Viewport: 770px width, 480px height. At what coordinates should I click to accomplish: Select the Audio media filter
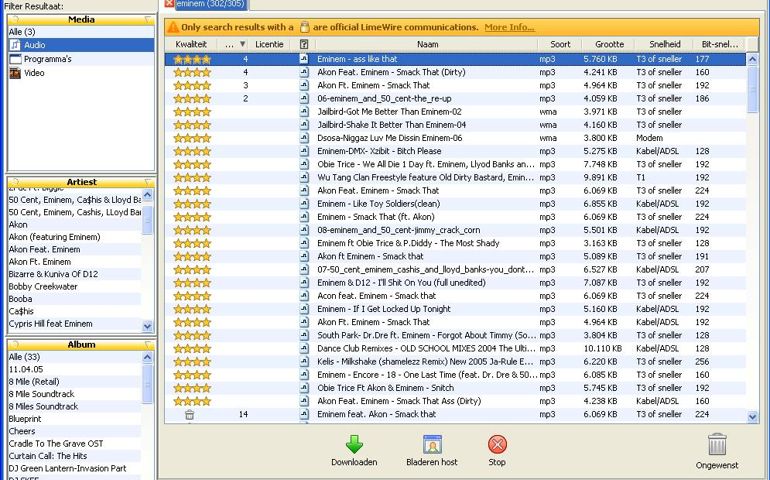click(81, 45)
